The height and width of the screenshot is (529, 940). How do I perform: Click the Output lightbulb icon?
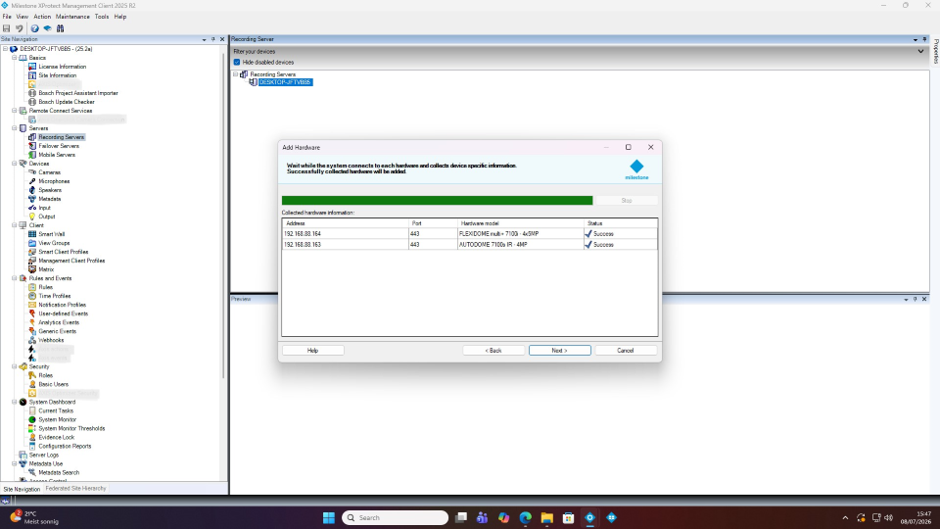[32, 217]
